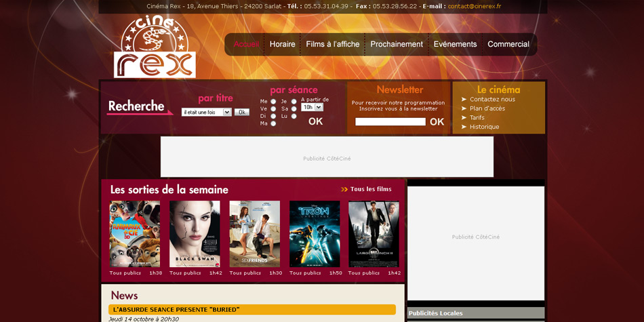Click the News section heading
This screenshot has height=322, width=644.
pyautogui.click(x=125, y=296)
